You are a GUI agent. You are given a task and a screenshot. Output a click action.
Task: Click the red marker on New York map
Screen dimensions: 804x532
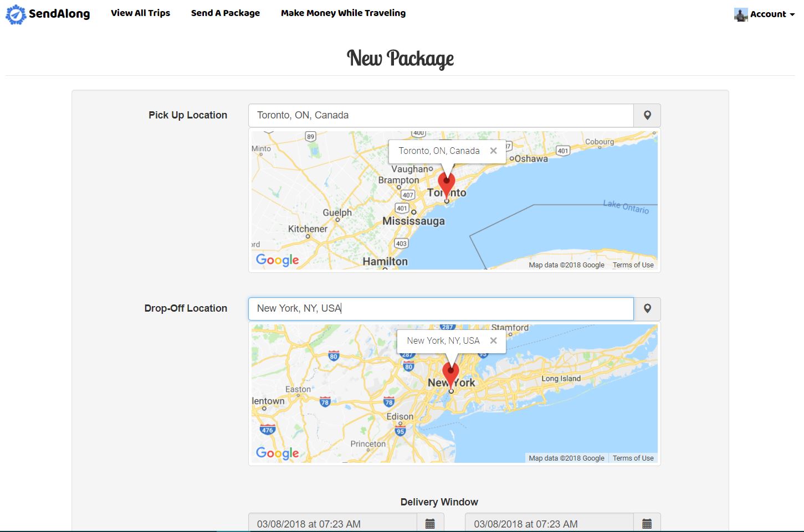450,376
